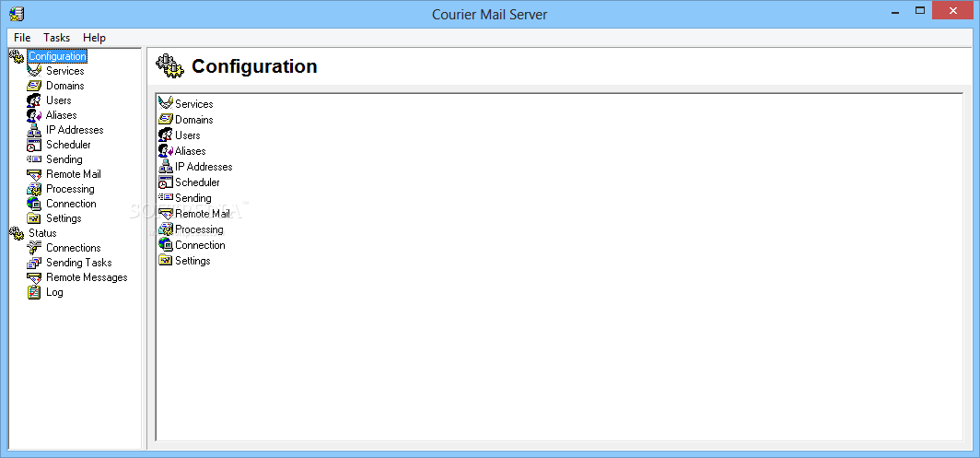Select 'Sending' text in the main list
The height and width of the screenshot is (458, 980).
pyautogui.click(x=193, y=198)
